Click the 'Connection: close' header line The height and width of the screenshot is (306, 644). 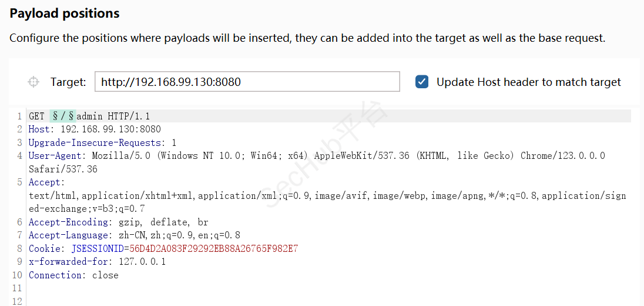73,275
